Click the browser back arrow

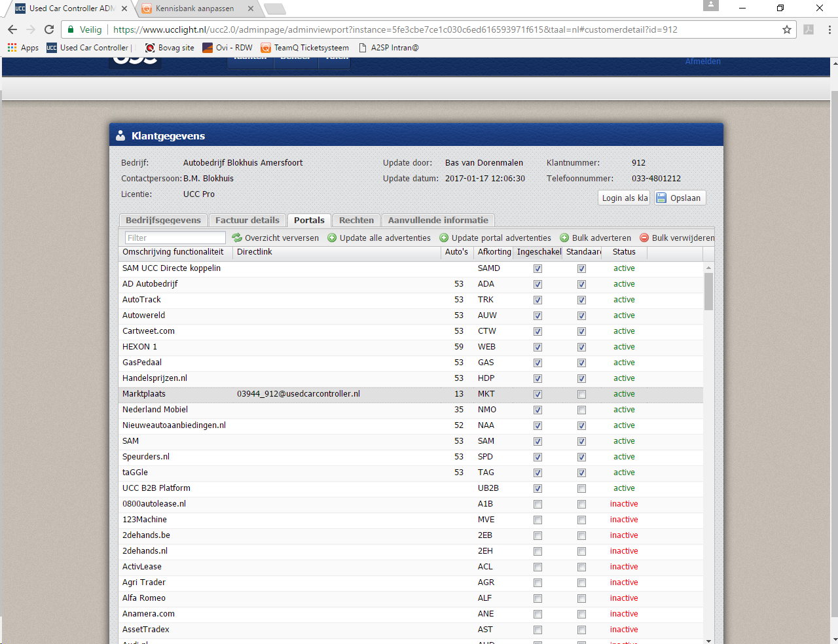point(12,29)
